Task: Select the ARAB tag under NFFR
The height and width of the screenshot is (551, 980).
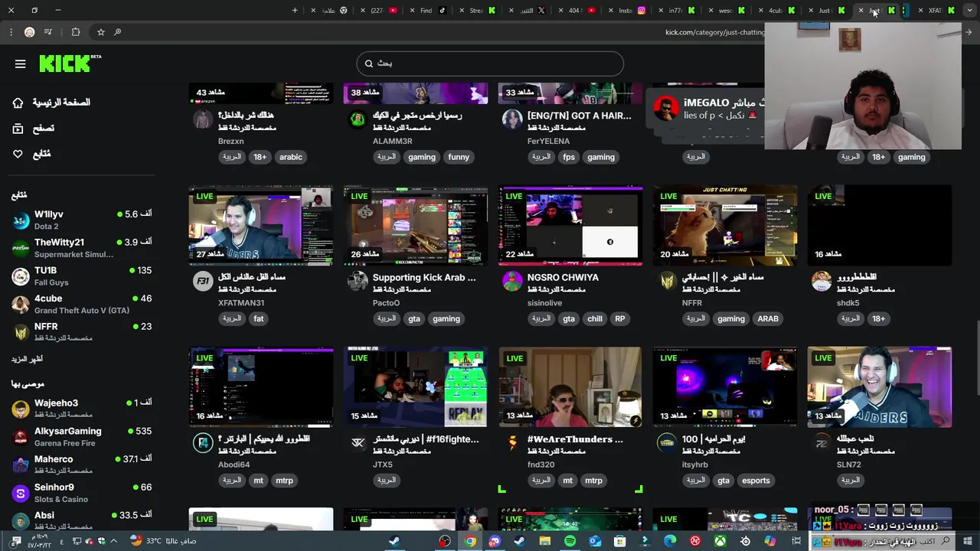Action: pyautogui.click(x=768, y=319)
